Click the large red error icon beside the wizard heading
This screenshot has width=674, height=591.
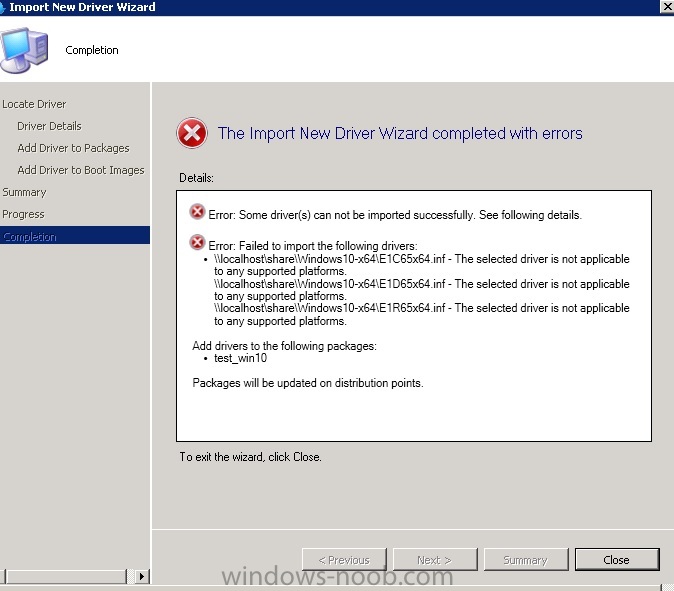pos(192,133)
